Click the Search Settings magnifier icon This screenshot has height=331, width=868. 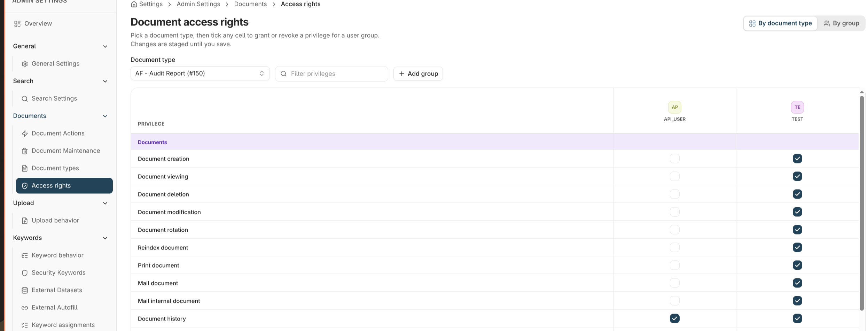pyautogui.click(x=25, y=99)
